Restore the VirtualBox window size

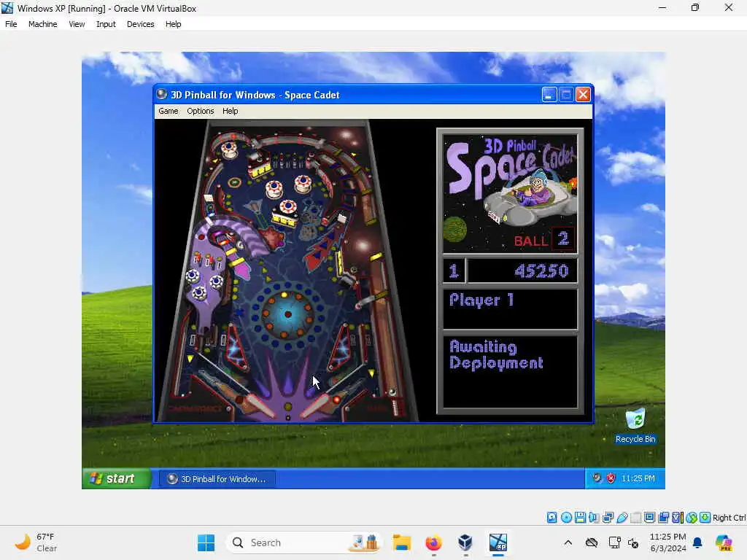pos(695,7)
